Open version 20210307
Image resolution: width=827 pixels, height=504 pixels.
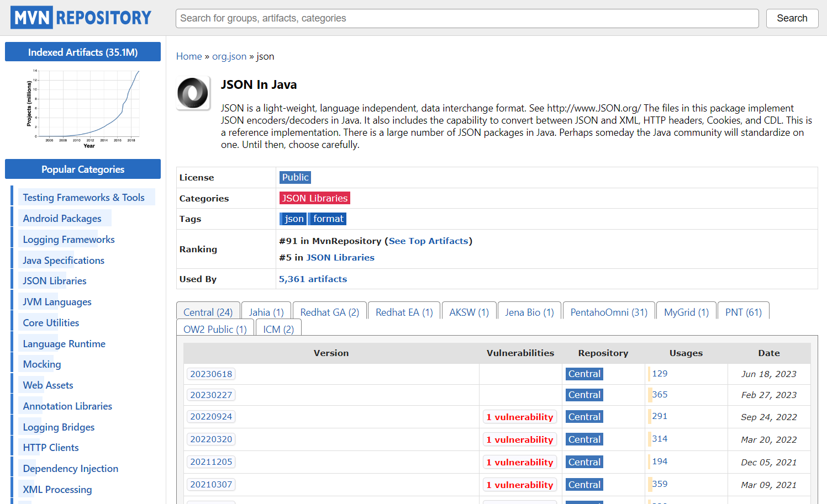[211, 484]
